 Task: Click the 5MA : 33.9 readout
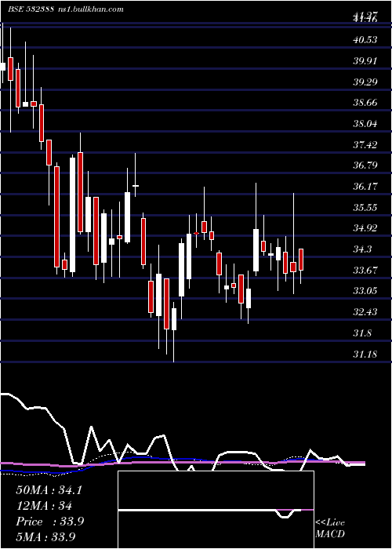coord(45,536)
